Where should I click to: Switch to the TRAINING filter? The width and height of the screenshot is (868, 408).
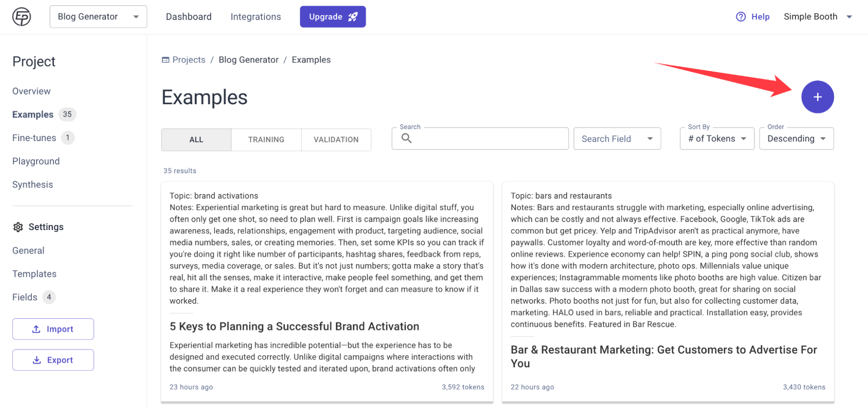click(x=266, y=140)
